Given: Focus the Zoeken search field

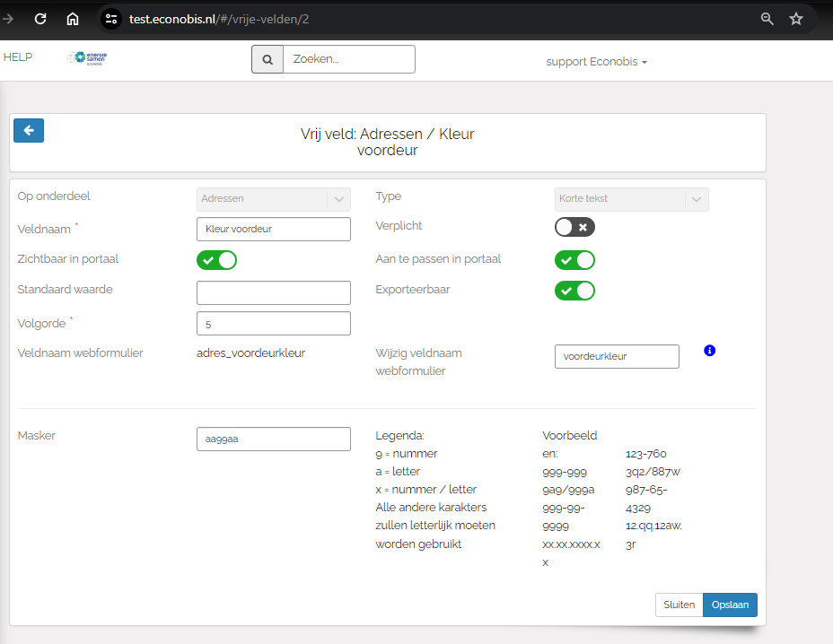Looking at the screenshot, I should click(x=349, y=59).
